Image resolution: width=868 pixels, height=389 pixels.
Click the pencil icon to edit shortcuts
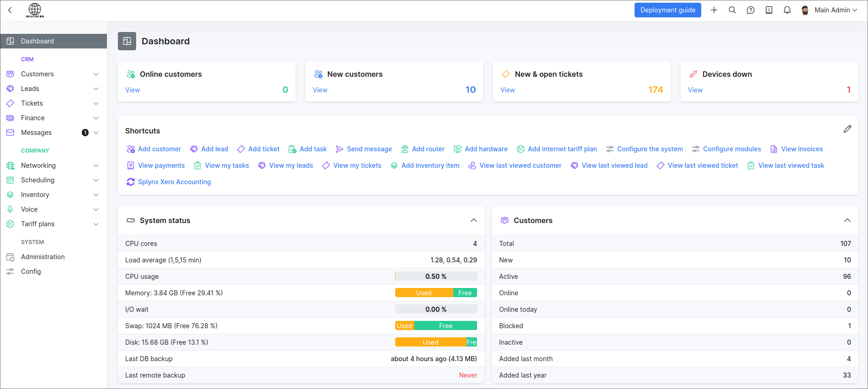tap(847, 129)
